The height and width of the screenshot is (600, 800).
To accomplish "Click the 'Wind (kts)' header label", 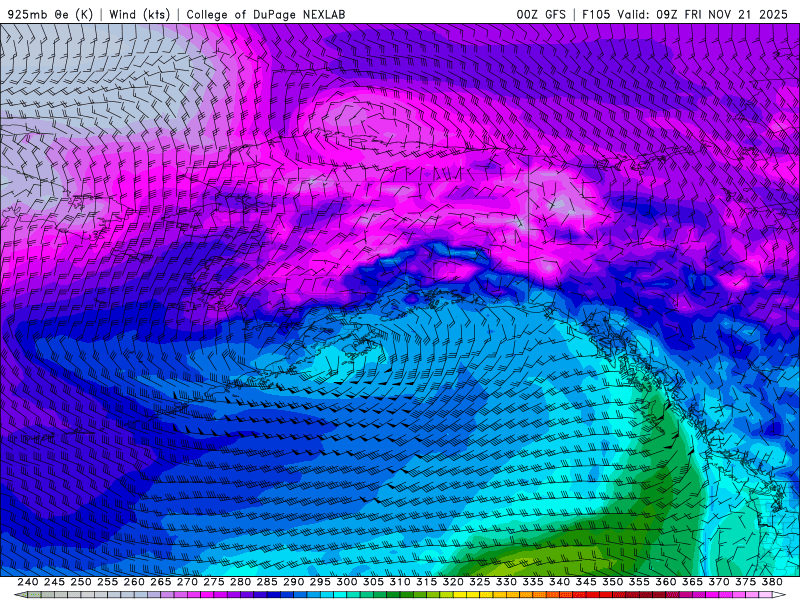I will (139, 14).
